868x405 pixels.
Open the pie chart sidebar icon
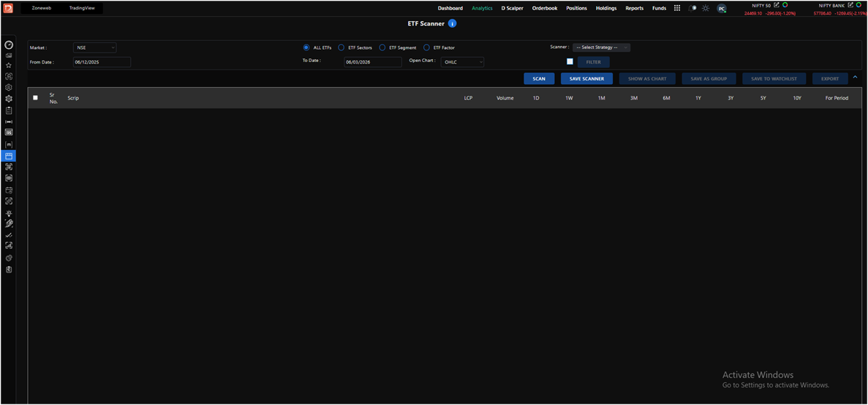click(8, 258)
